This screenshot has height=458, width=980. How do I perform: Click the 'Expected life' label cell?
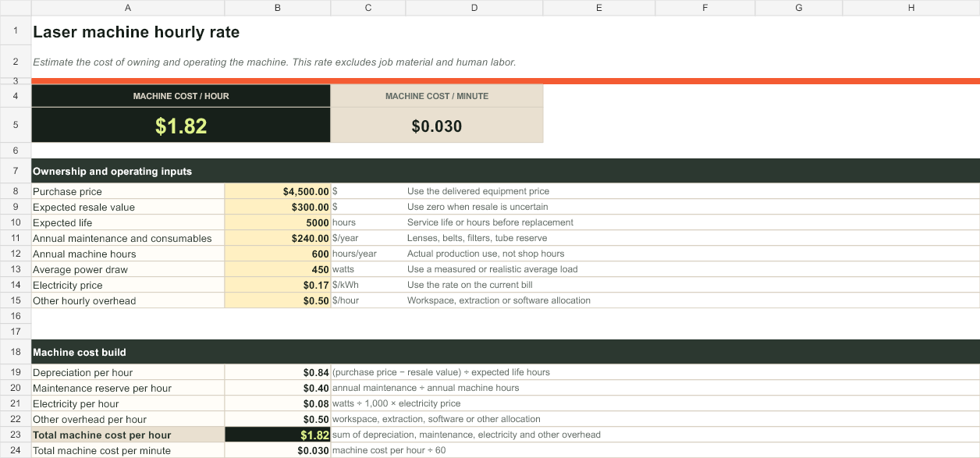coord(128,222)
